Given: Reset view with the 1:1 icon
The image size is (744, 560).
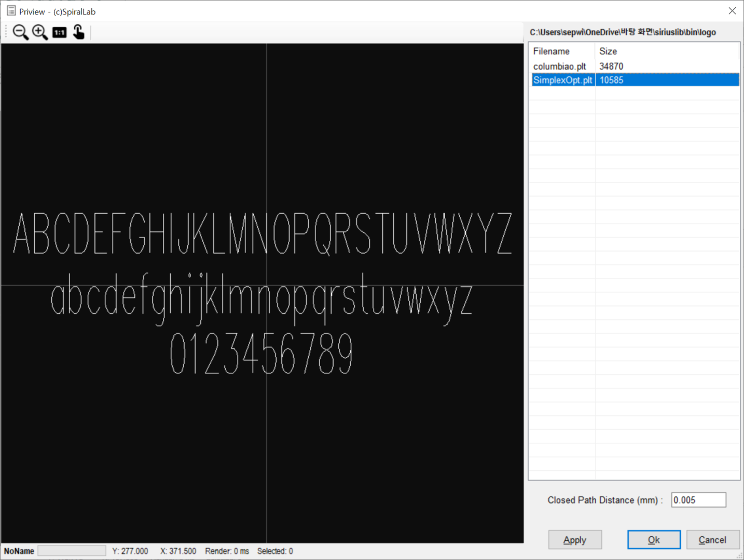Looking at the screenshot, I should click(59, 32).
